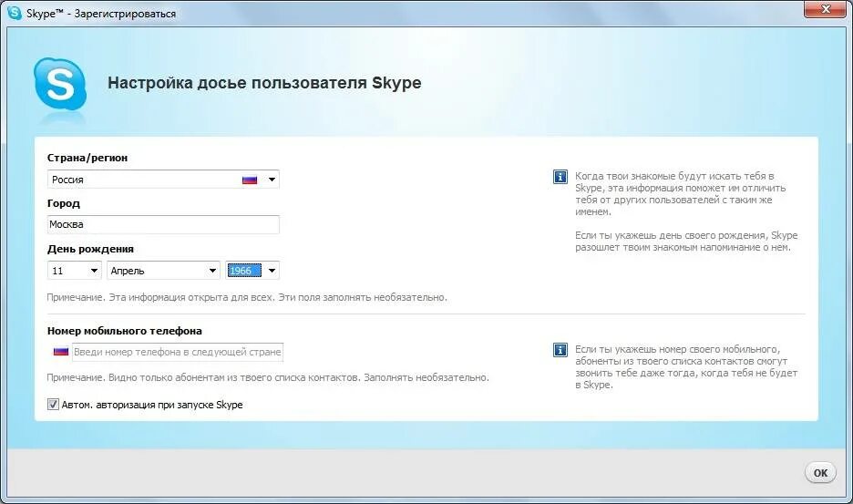This screenshot has height=504, width=853.
Task: Click the 'Город' label
Action: pyautogui.click(x=64, y=203)
